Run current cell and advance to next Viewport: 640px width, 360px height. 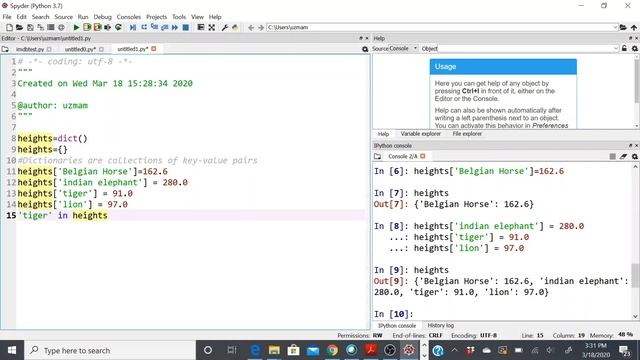[97, 27]
